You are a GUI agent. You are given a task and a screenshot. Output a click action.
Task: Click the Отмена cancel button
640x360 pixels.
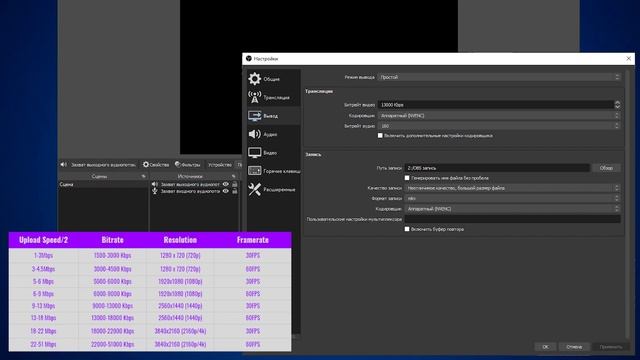574,347
